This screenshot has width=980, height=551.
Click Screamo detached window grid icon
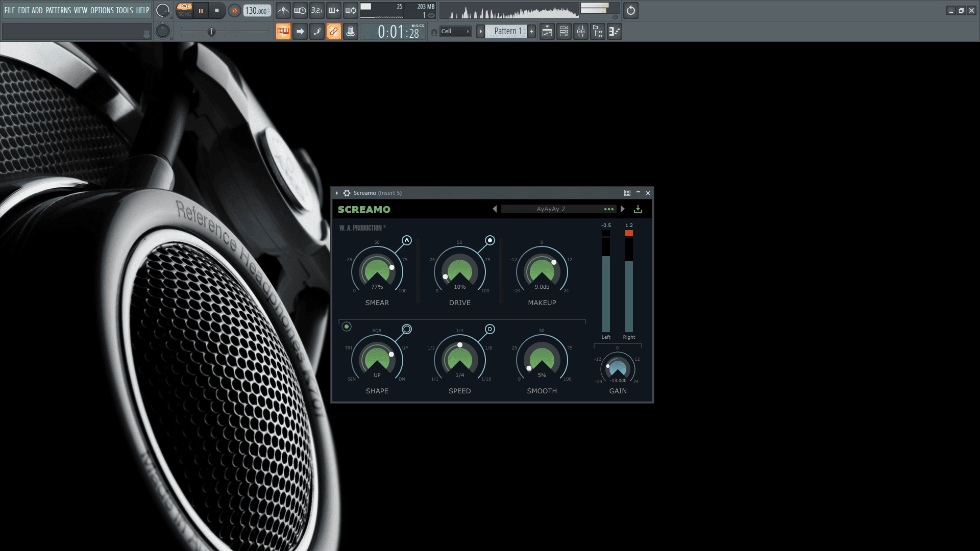[627, 193]
